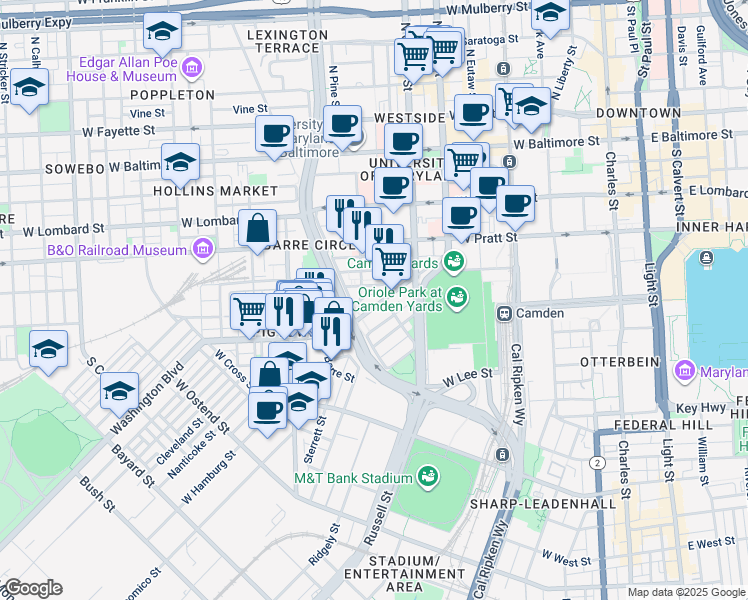Screen dimensions: 748x600
Task: Select the B&O Railroad Museum pin
Action: coord(203,249)
